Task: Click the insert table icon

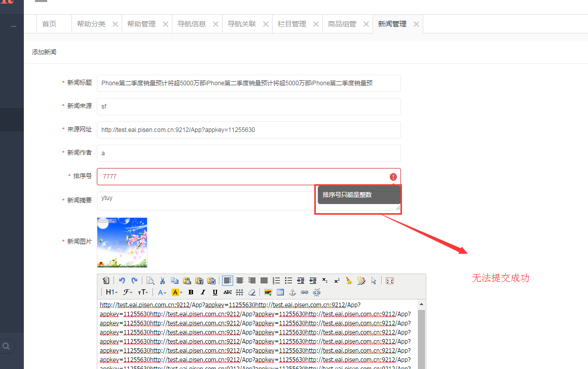Action: click(x=280, y=292)
